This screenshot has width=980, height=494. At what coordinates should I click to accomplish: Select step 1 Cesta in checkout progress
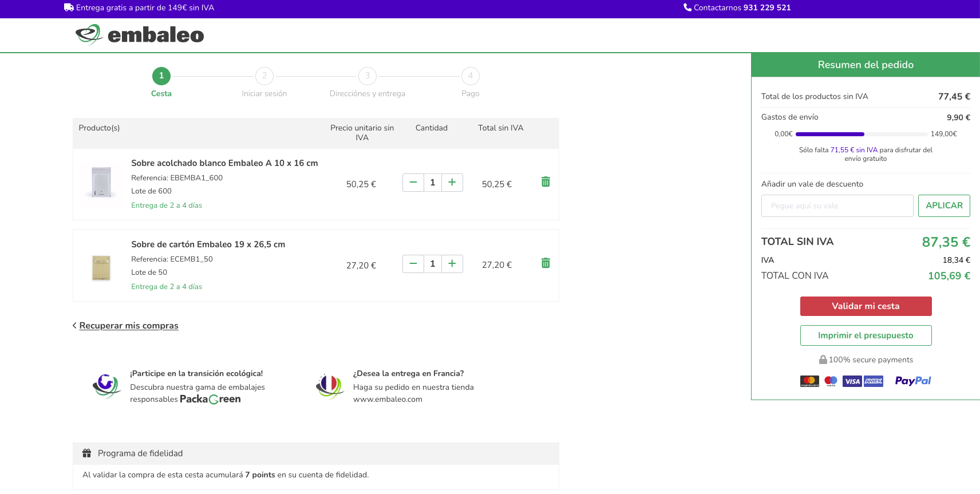tap(161, 82)
